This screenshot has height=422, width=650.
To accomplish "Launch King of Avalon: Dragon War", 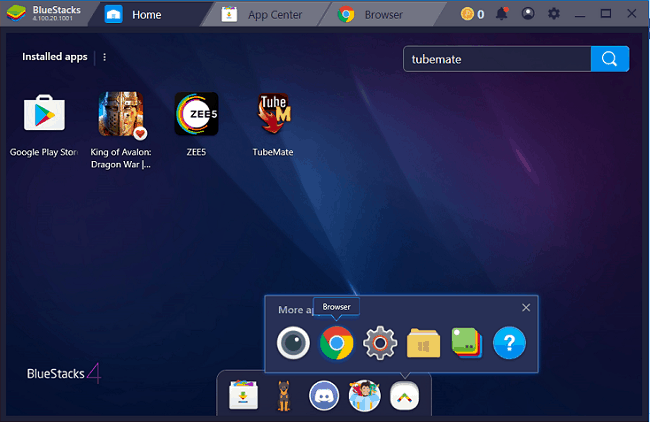I will coord(121,114).
